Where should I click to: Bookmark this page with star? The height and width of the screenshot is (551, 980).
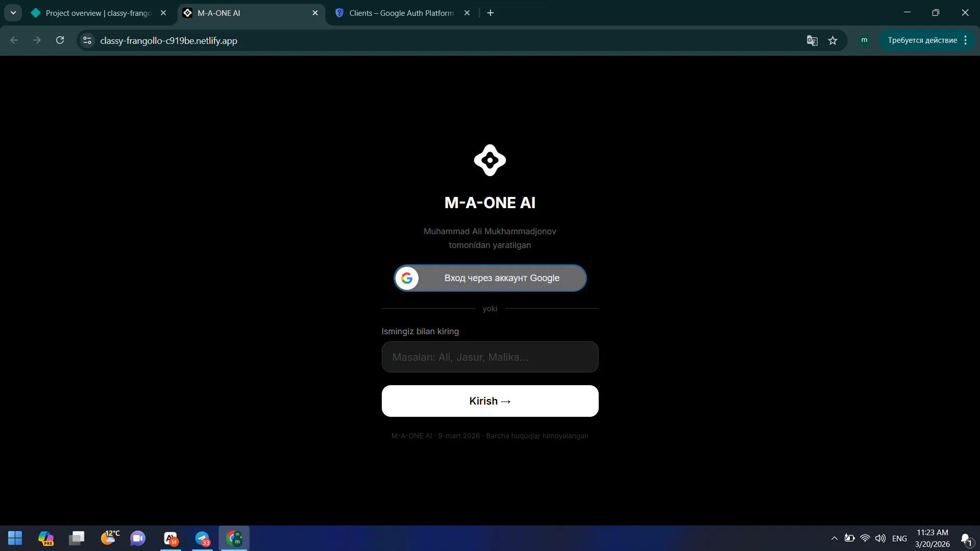tap(833, 40)
